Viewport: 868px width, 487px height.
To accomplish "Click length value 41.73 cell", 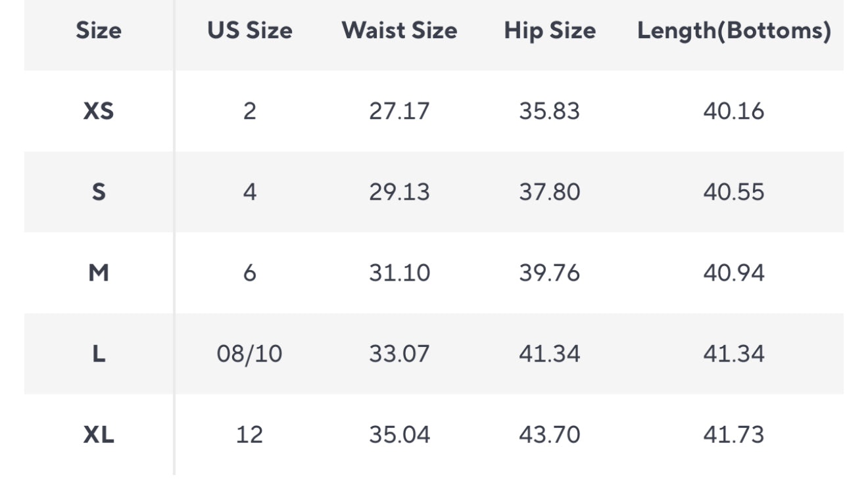I will (734, 434).
